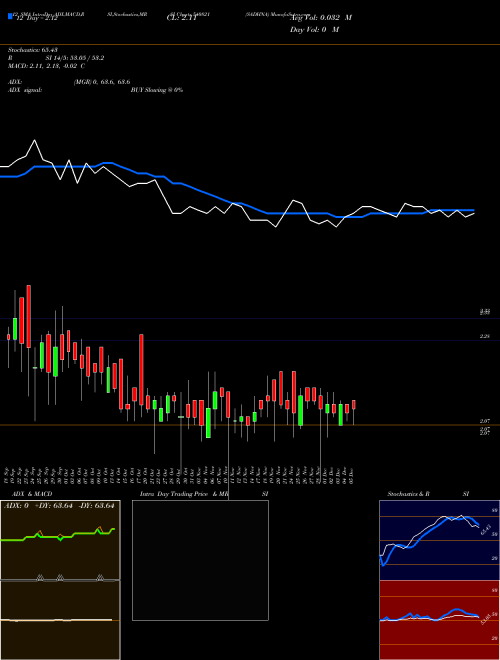
Task: Click the tallest red candlestick near chart start
Action: (29, 317)
